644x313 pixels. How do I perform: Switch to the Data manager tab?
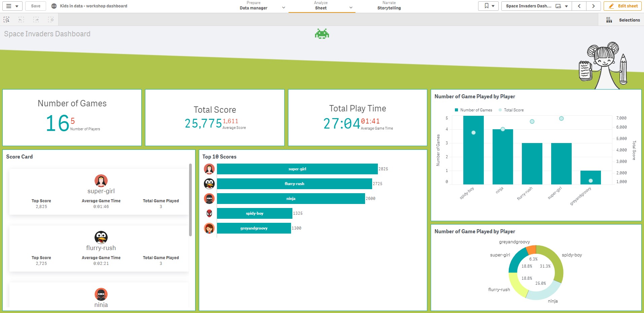[x=254, y=6]
